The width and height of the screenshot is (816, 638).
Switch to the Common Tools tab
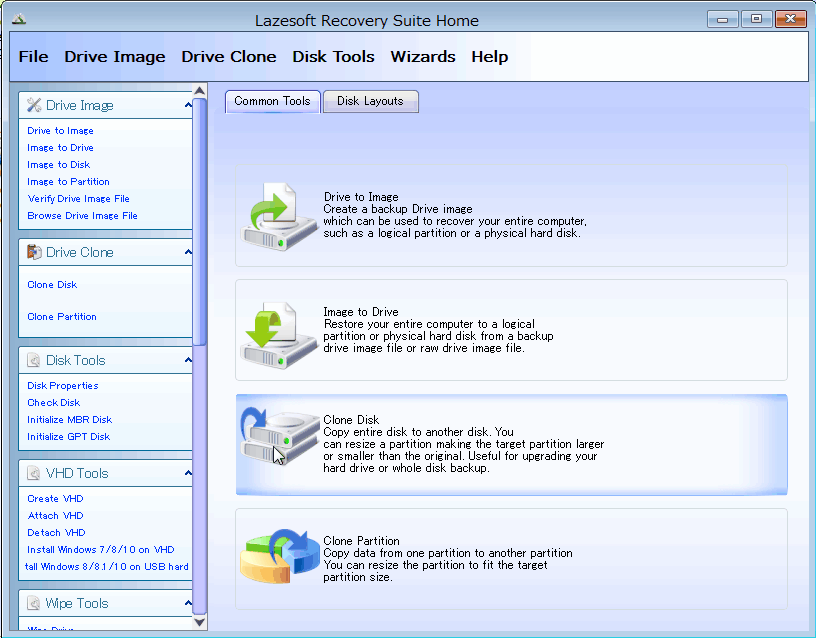(x=272, y=101)
